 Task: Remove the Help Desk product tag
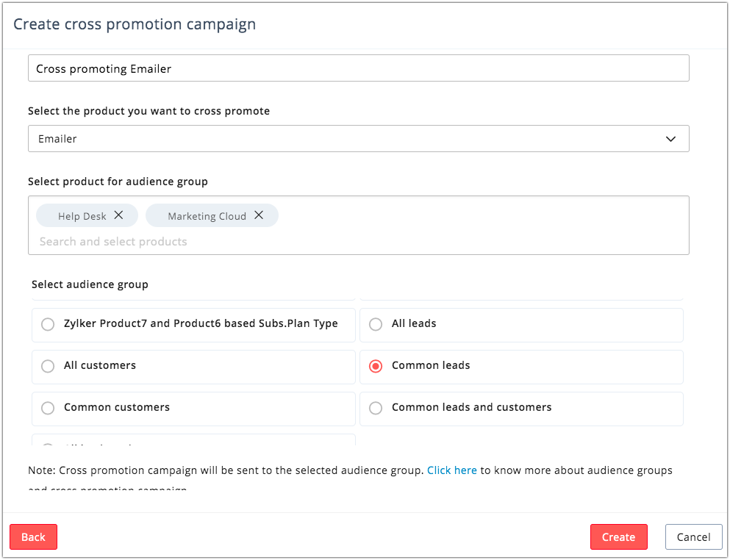(118, 215)
